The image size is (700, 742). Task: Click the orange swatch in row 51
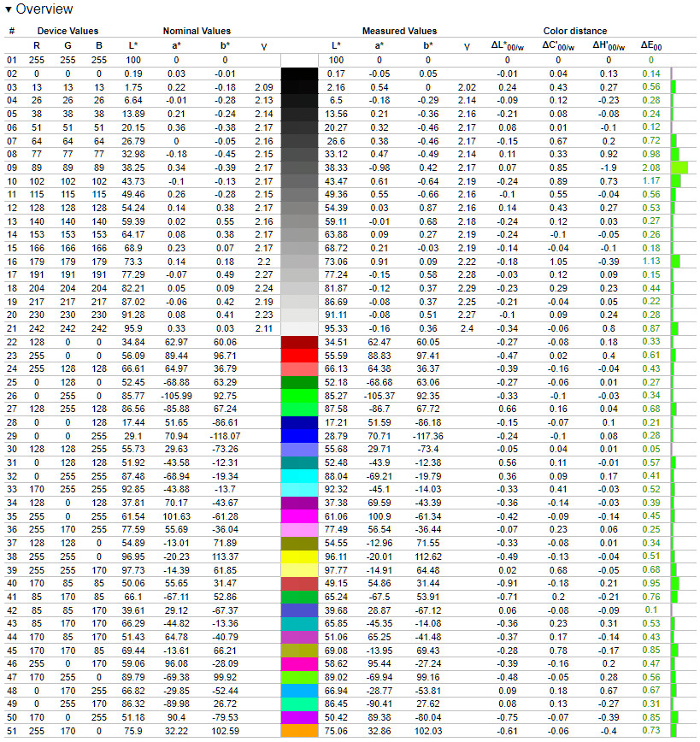tap(299, 731)
